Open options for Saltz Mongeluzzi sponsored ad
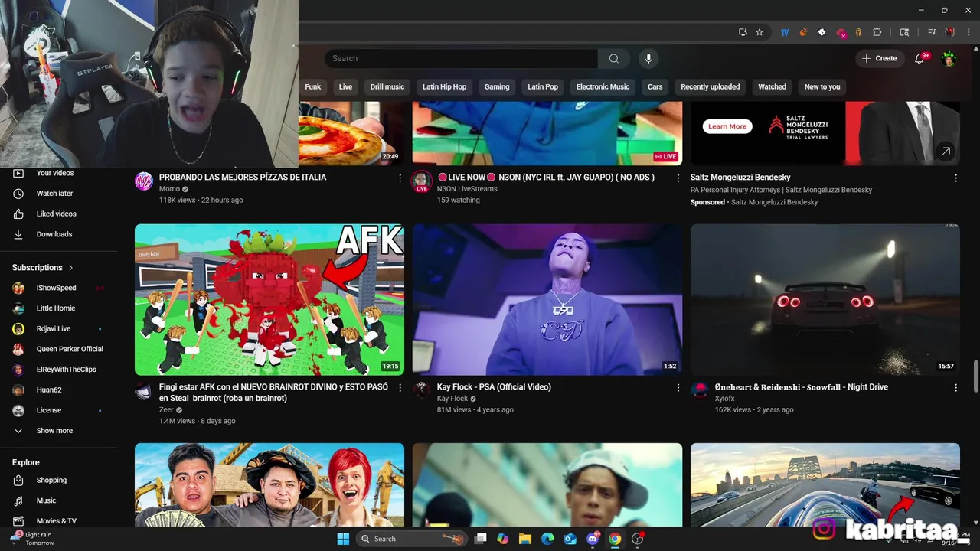This screenshot has height=551, width=980. (955, 178)
